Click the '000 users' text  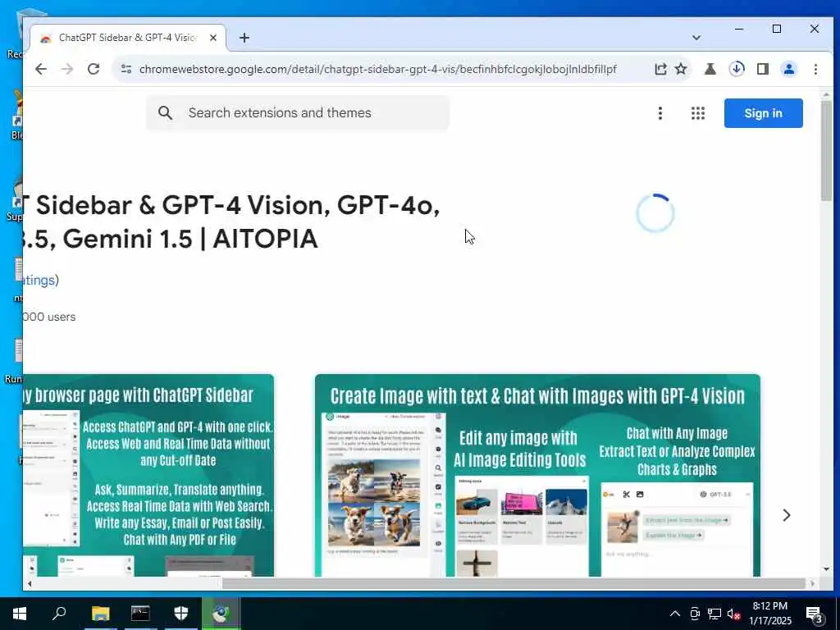(x=49, y=317)
